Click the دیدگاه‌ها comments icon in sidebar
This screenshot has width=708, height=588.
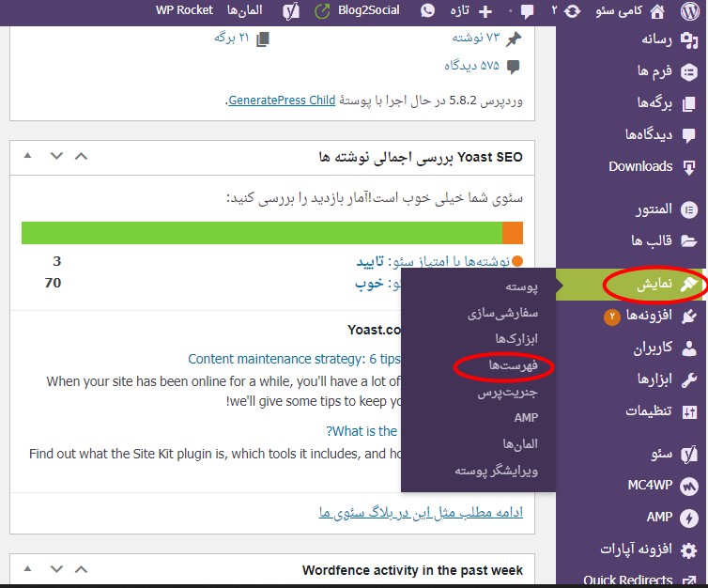click(689, 135)
